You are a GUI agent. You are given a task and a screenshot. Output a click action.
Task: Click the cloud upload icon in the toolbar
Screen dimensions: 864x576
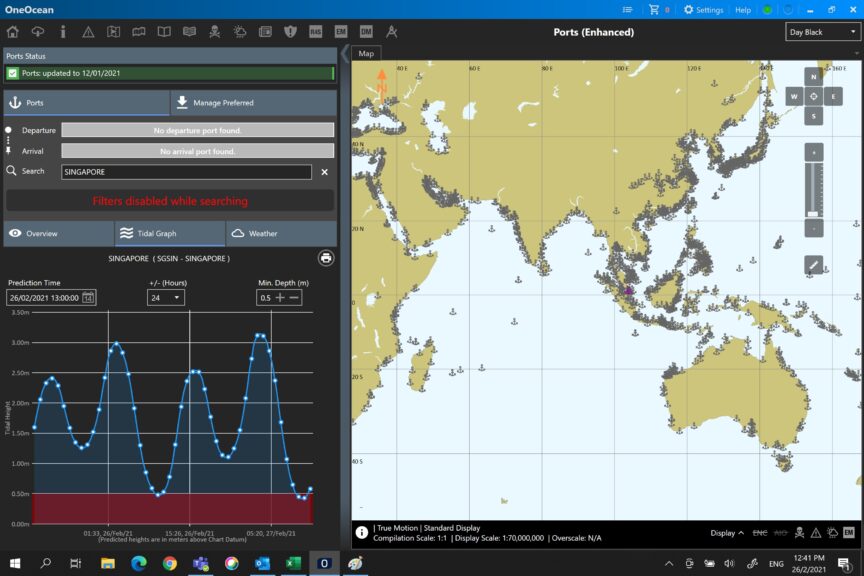[37, 32]
